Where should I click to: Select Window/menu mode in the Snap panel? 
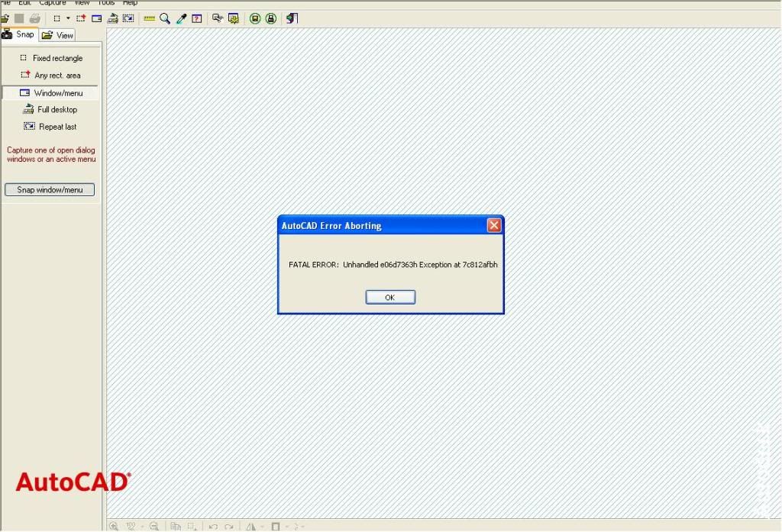(x=50, y=93)
